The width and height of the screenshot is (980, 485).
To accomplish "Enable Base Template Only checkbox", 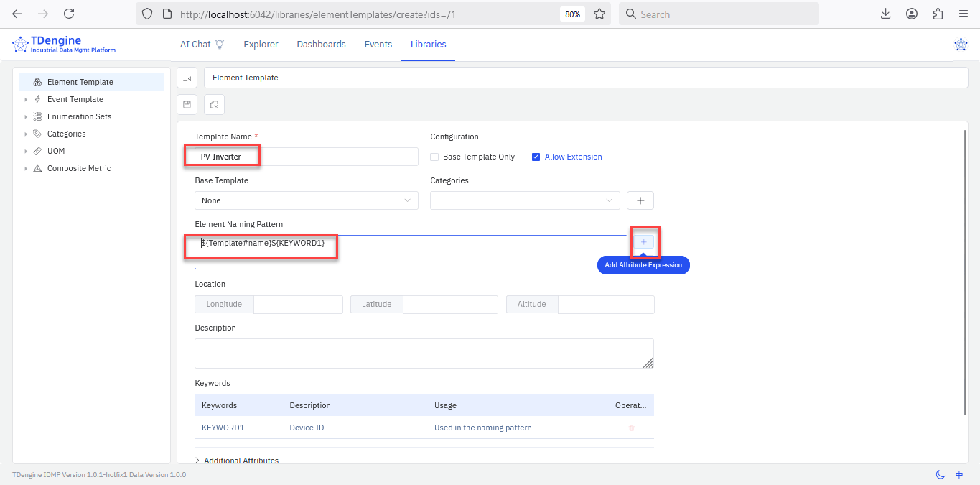I will pyautogui.click(x=434, y=157).
